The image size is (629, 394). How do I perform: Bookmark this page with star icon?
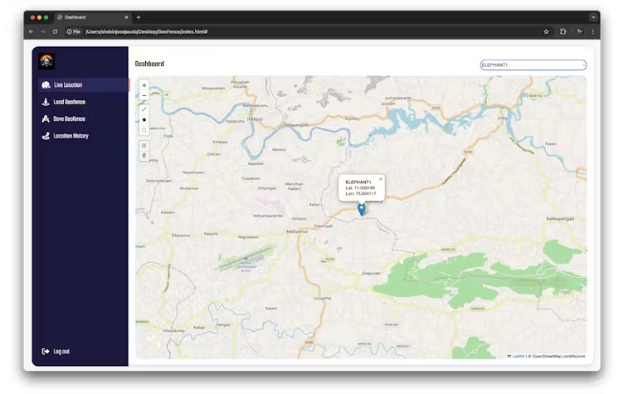[546, 32]
